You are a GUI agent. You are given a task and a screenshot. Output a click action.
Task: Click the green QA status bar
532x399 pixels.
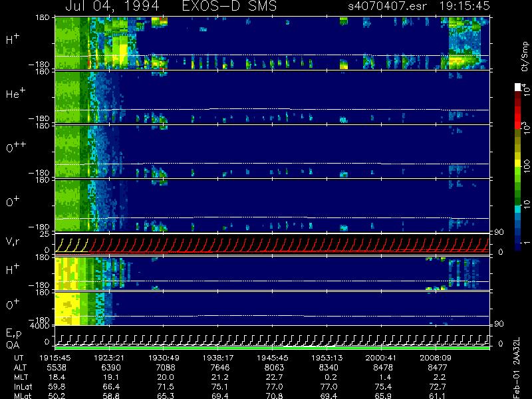coord(272,348)
